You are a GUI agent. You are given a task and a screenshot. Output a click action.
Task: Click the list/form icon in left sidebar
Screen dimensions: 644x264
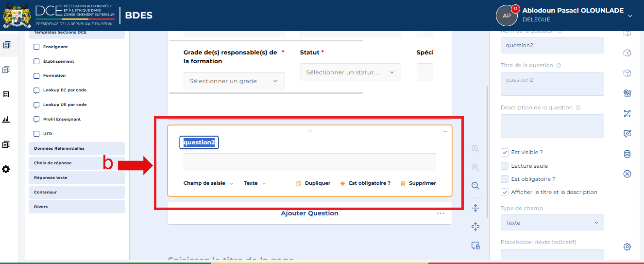[6, 94]
